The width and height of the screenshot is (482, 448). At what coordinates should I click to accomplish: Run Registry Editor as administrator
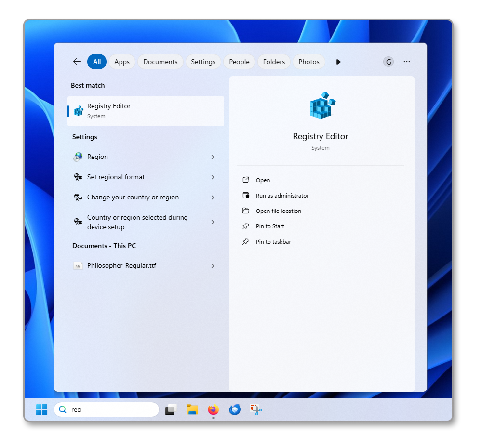coord(282,196)
